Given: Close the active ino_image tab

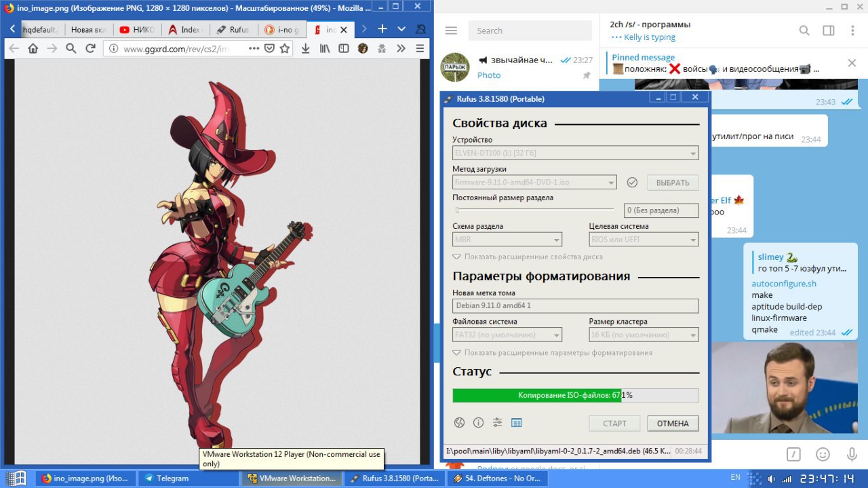Looking at the screenshot, I should pos(344,30).
